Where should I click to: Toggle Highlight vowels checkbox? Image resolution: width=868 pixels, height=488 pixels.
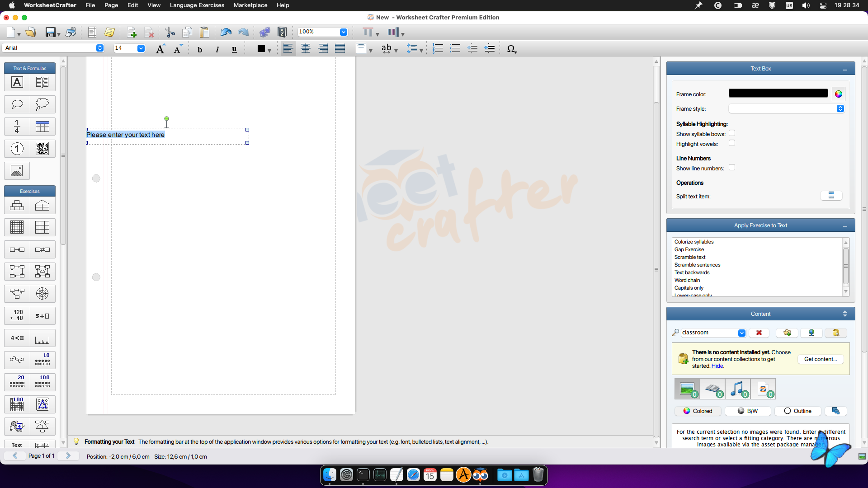tap(732, 143)
